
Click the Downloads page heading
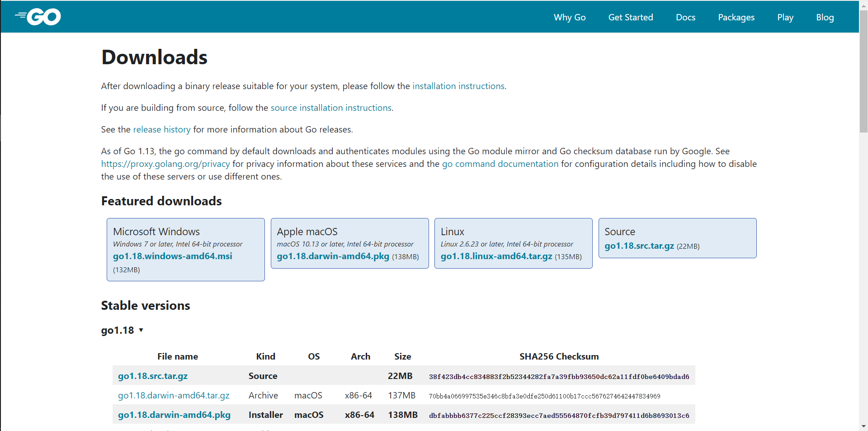[154, 57]
